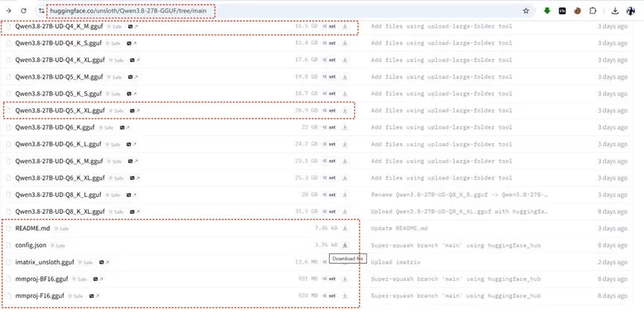The width and height of the screenshot is (644, 316).
Task: Open the browser Downloads tray icon
Action: pos(615,11)
